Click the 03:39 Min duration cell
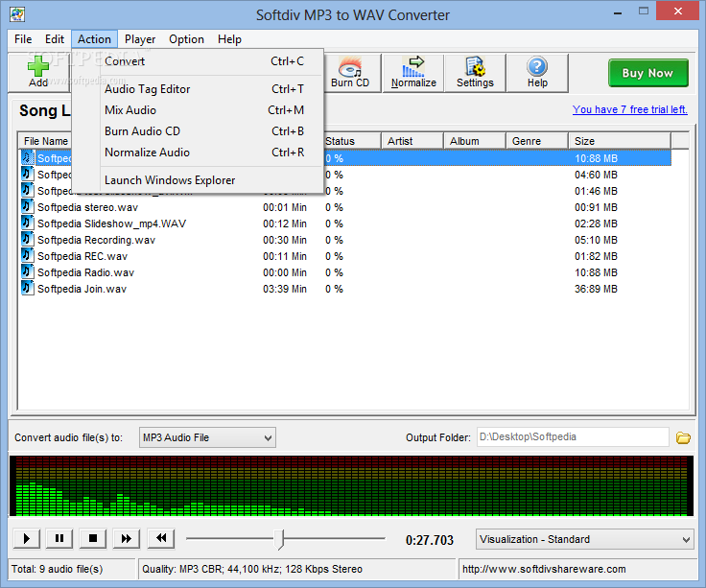The height and width of the screenshot is (588, 706). pos(285,289)
